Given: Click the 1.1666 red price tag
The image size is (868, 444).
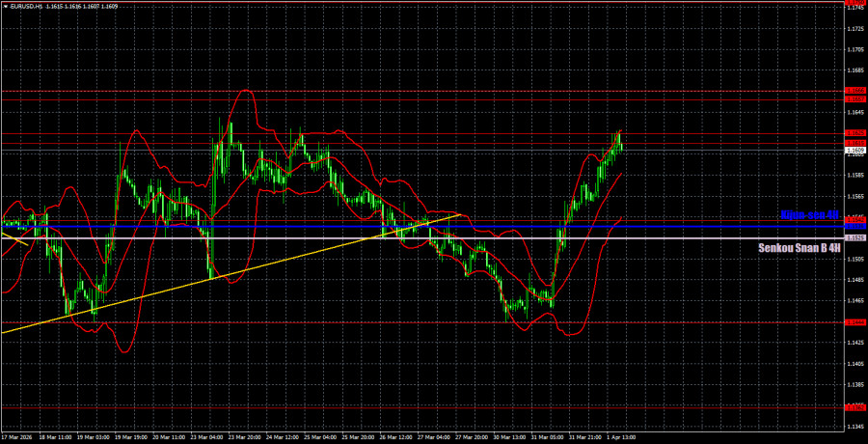Looking at the screenshot, I should coord(855,90).
